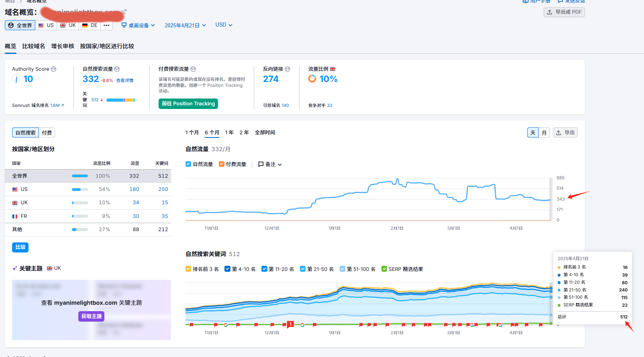Viewport: 644px width, 357px height.
Task: Open backlinks count 274
Action: coord(271,79)
